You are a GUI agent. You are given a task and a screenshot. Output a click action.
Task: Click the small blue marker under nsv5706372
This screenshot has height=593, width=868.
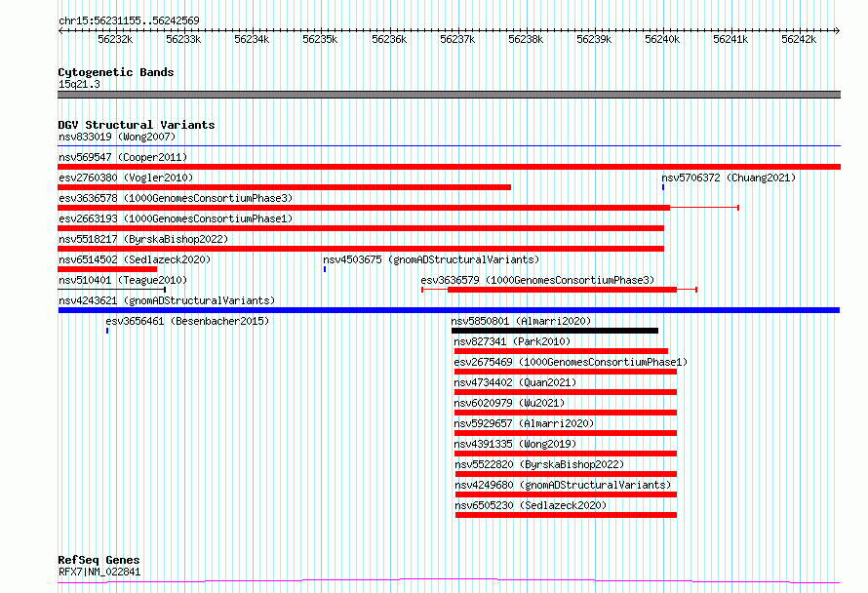click(663, 187)
